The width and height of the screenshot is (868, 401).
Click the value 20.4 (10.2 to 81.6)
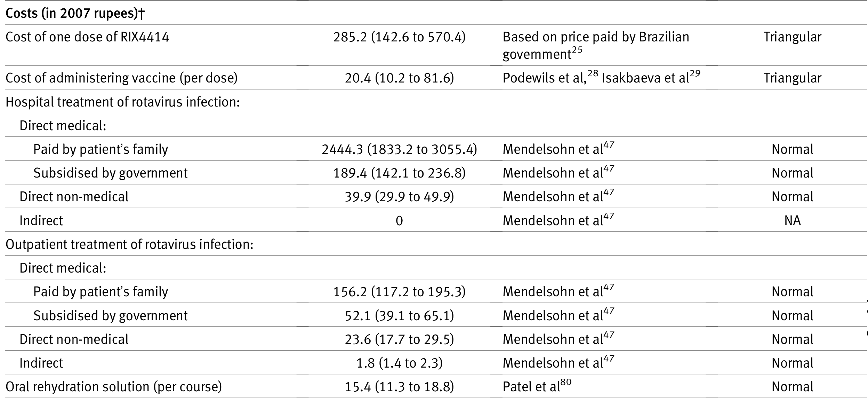pos(399,78)
